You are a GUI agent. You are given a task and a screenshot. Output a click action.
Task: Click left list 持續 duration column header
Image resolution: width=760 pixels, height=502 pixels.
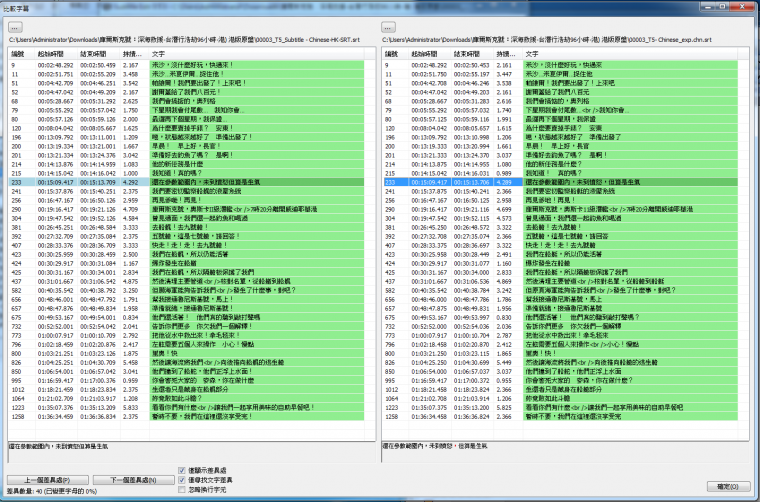coord(134,54)
